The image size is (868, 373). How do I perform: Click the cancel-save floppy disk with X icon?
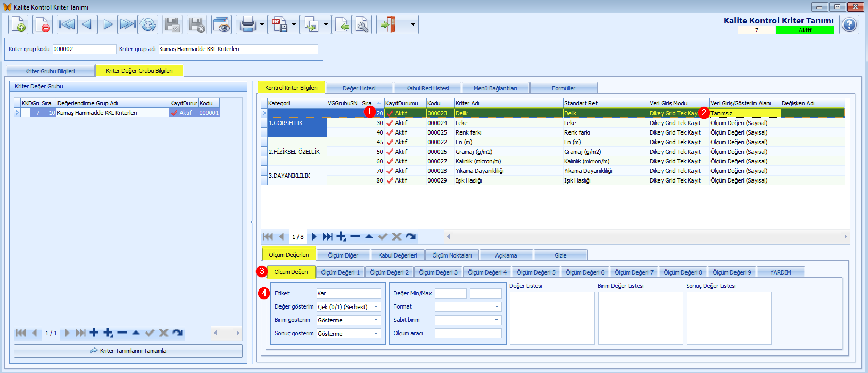coord(197,24)
